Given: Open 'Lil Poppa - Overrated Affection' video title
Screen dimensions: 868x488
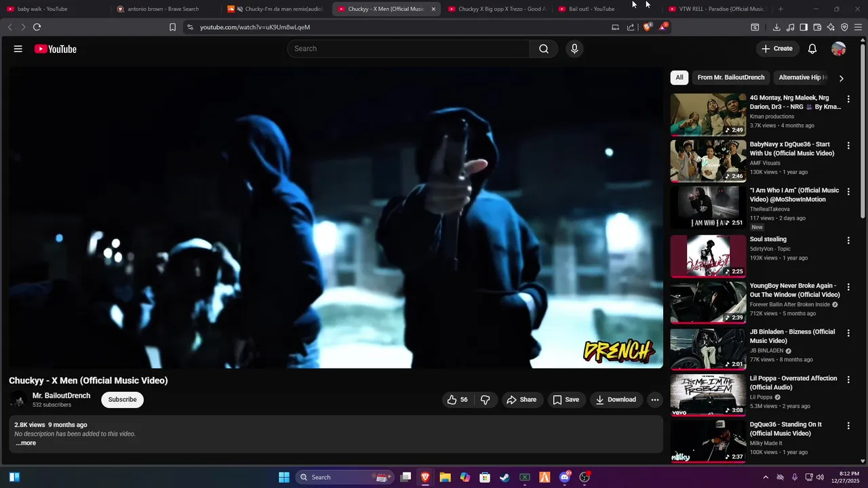Looking at the screenshot, I should 793,383.
